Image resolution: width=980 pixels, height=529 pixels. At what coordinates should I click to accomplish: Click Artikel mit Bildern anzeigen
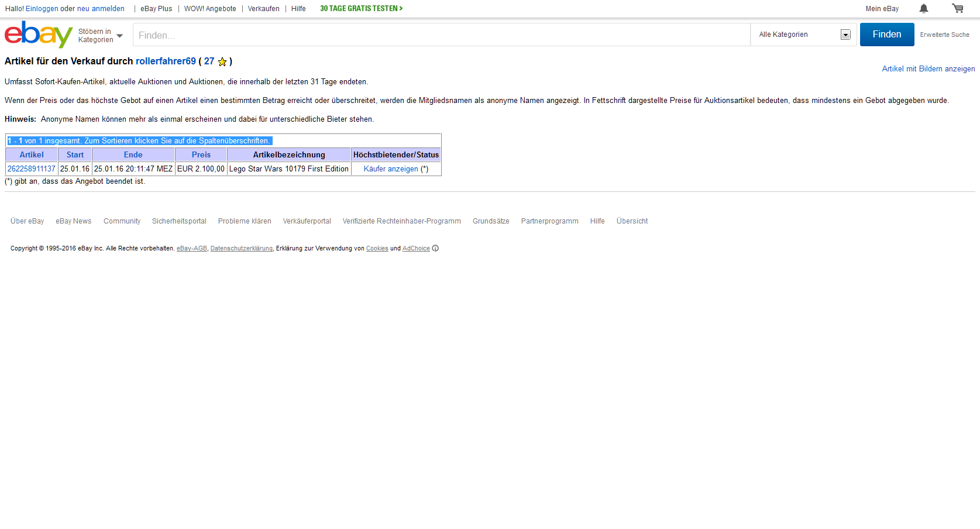click(929, 68)
